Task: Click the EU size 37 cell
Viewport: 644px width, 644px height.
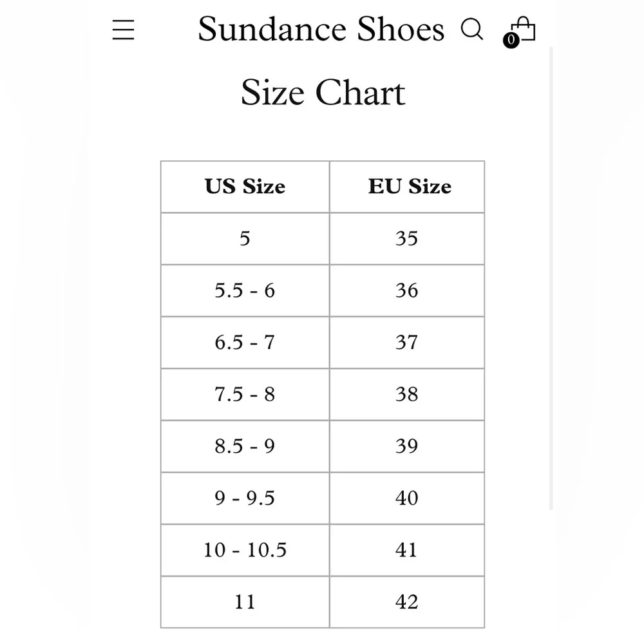Action: point(407,342)
